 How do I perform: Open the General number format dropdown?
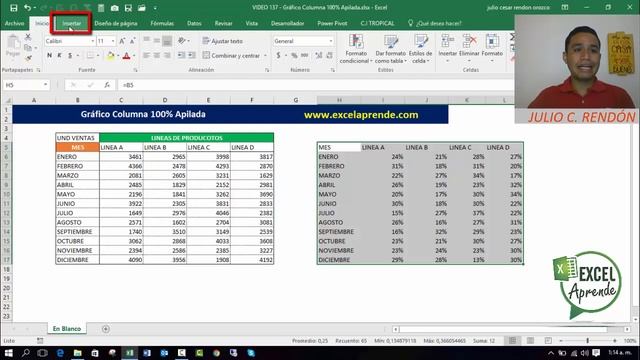click(x=331, y=41)
